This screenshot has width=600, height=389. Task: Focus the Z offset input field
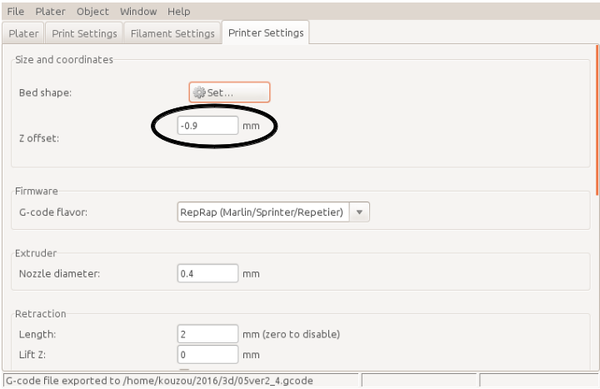point(208,125)
